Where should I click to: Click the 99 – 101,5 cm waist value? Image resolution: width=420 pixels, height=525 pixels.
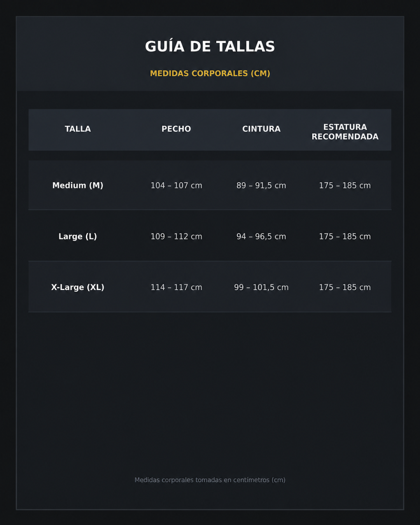tap(261, 287)
